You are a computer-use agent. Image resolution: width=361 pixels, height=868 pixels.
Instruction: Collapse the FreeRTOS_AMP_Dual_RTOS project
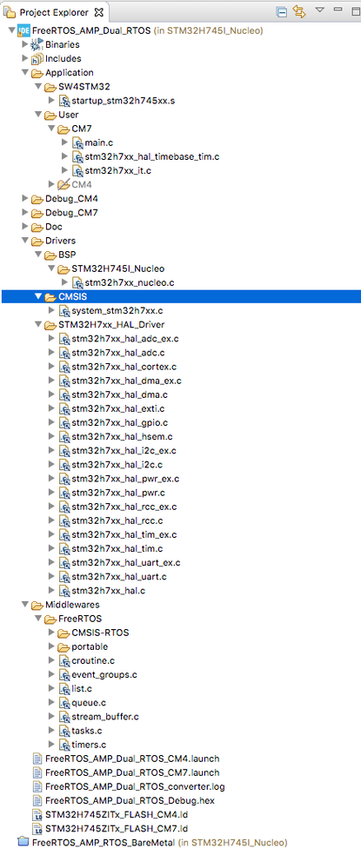11,30
